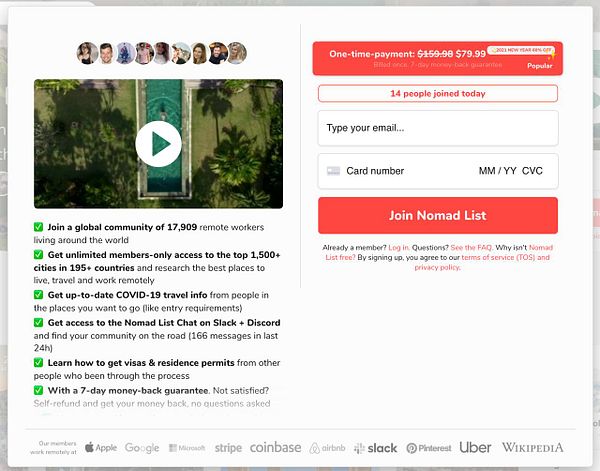Click the Coinbase logo in footer
Viewport: 600px width, 471px height.
[276, 447]
